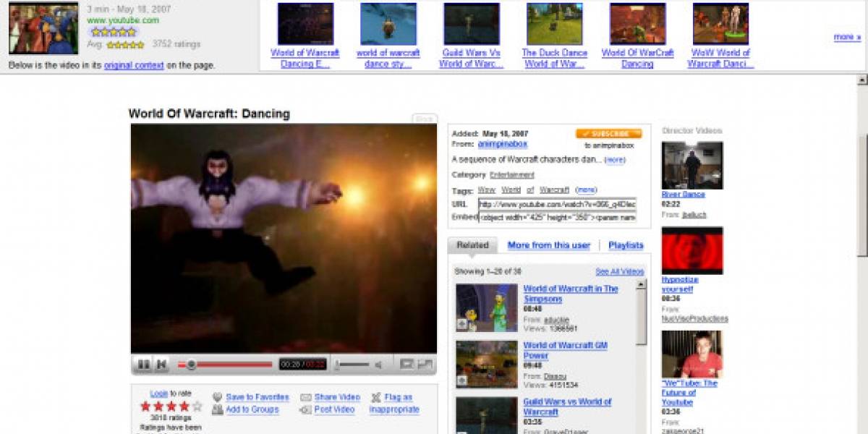Click the restart video button in the player
The image size is (868, 434).
(161, 365)
